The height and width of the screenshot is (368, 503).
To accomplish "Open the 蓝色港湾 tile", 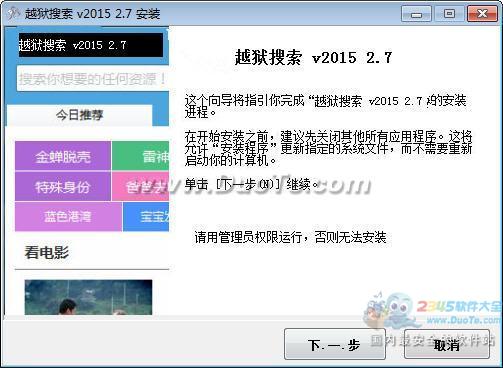I will [x=68, y=216].
